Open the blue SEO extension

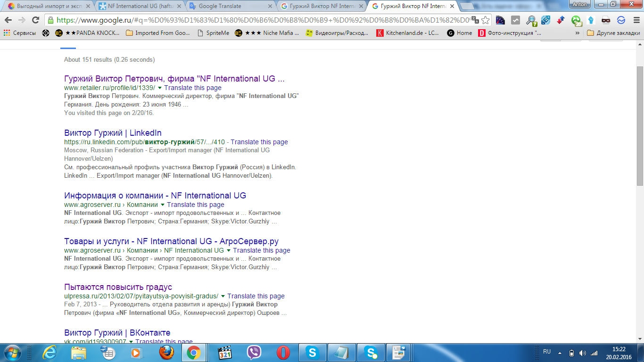point(546,20)
